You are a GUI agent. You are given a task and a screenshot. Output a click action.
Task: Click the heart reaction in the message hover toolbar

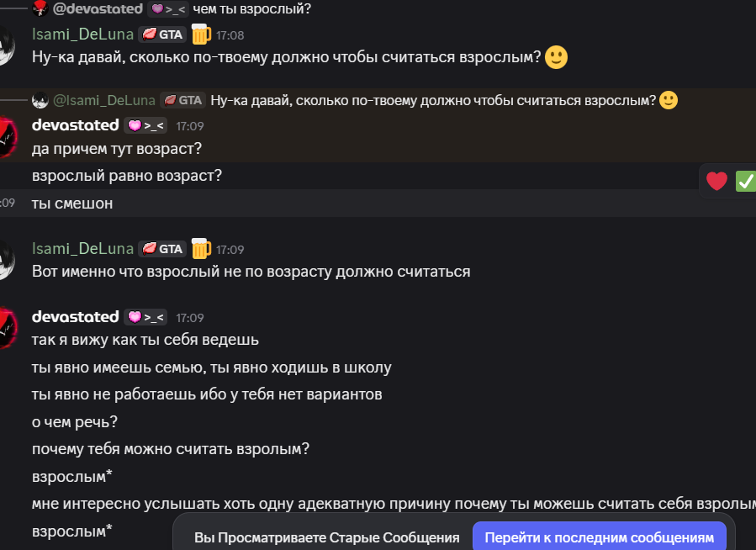point(716,180)
